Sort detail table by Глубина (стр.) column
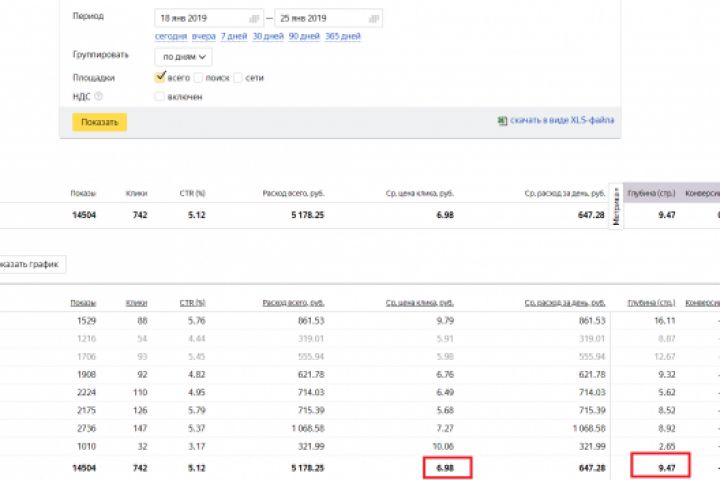 651,303
